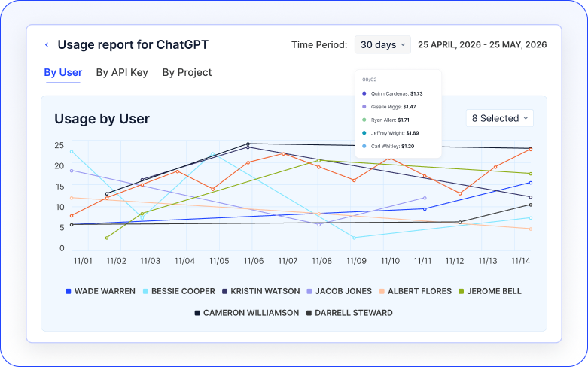Click the 25 y-axis label
588x367 pixels.
(x=59, y=145)
